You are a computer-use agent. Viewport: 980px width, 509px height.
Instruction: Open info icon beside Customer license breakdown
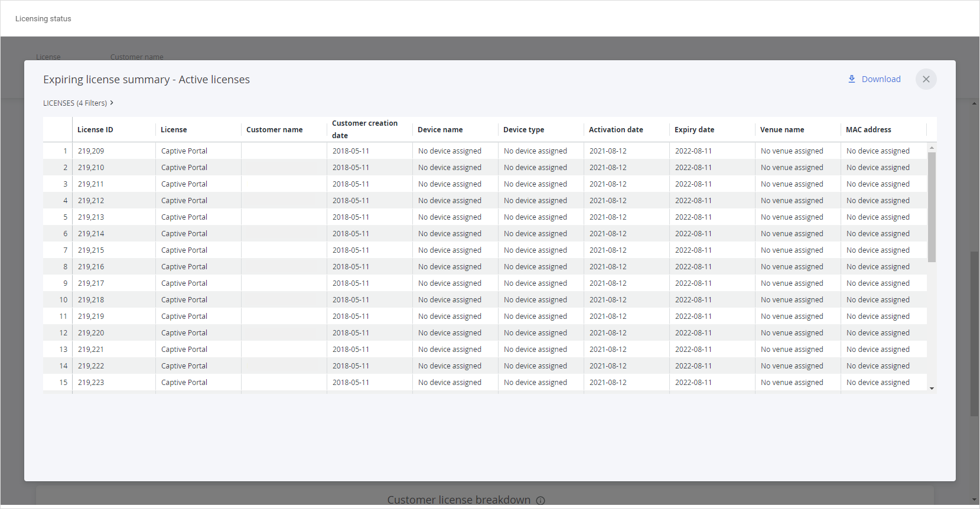pyautogui.click(x=541, y=501)
